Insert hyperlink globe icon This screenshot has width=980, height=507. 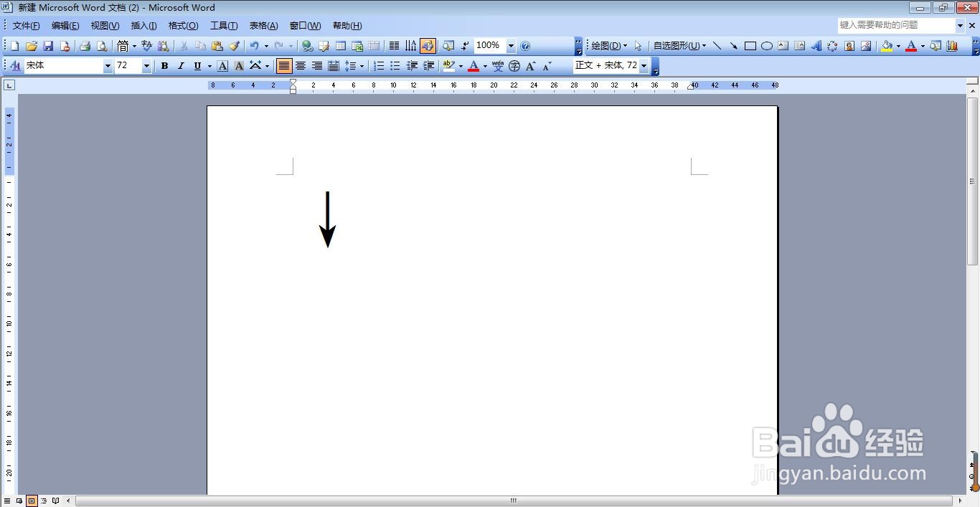coord(307,46)
